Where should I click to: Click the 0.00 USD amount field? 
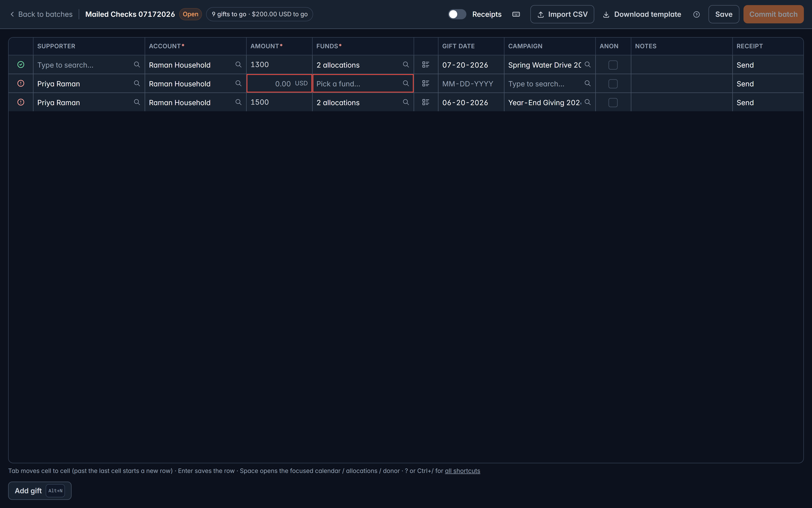[279, 83]
